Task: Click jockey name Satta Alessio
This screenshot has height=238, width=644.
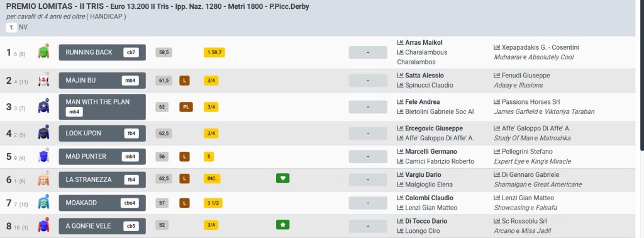Action: 425,75
